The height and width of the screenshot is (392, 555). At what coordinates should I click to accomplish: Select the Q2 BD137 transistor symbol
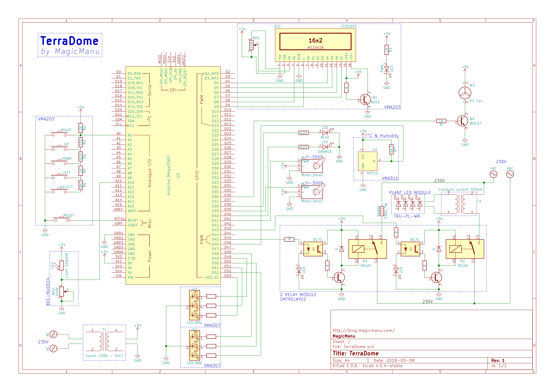coord(463,120)
